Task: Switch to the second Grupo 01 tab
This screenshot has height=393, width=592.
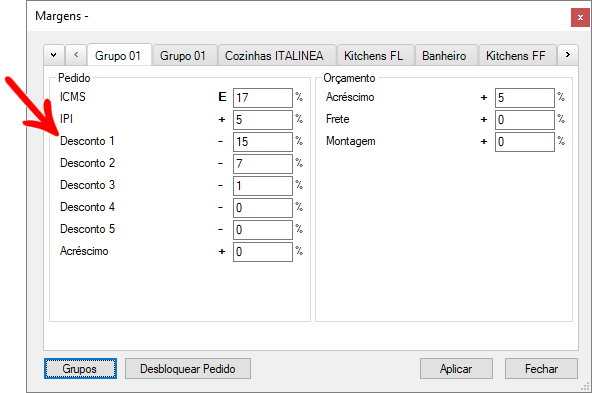Action: point(184,56)
